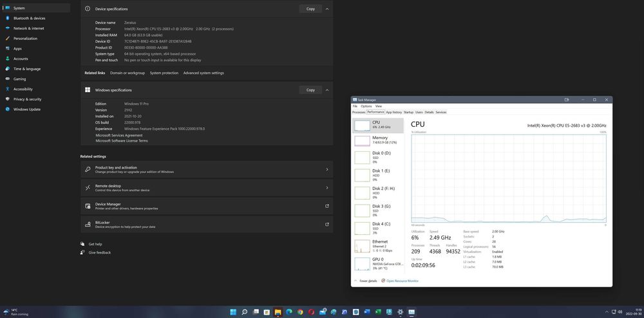Open Microsoft Software License Terms

click(122, 141)
